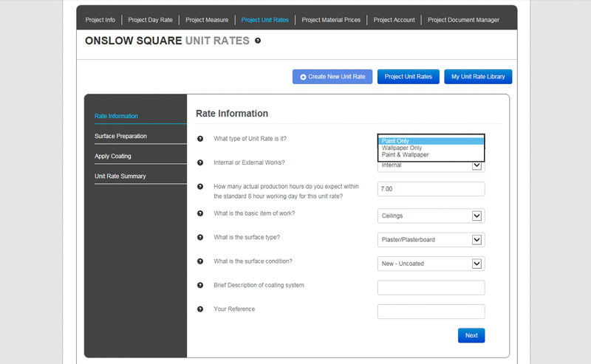This screenshot has width=591, height=364.
Task: Open the Project Account tab
Action: coord(394,20)
